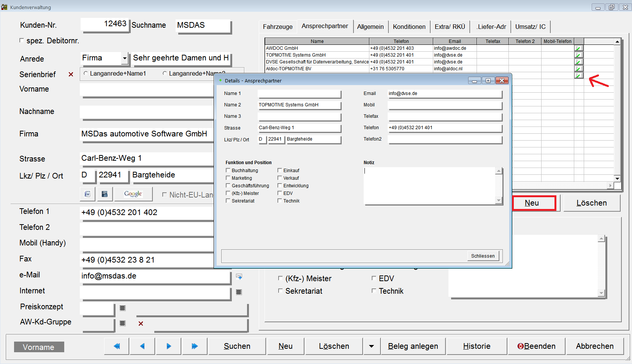Image resolution: width=632 pixels, height=364 pixels.
Task: Tick Sekretariat in the main window panel
Action: pyautogui.click(x=280, y=291)
